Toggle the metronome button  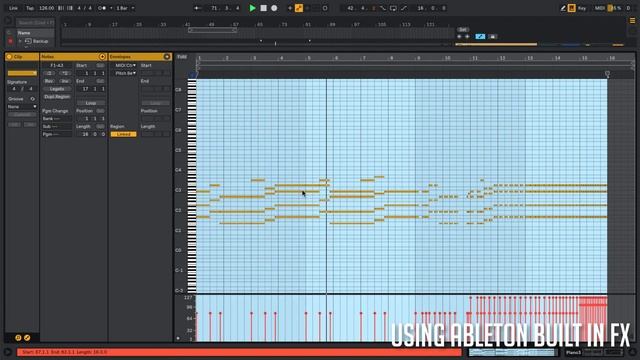pos(102,8)
